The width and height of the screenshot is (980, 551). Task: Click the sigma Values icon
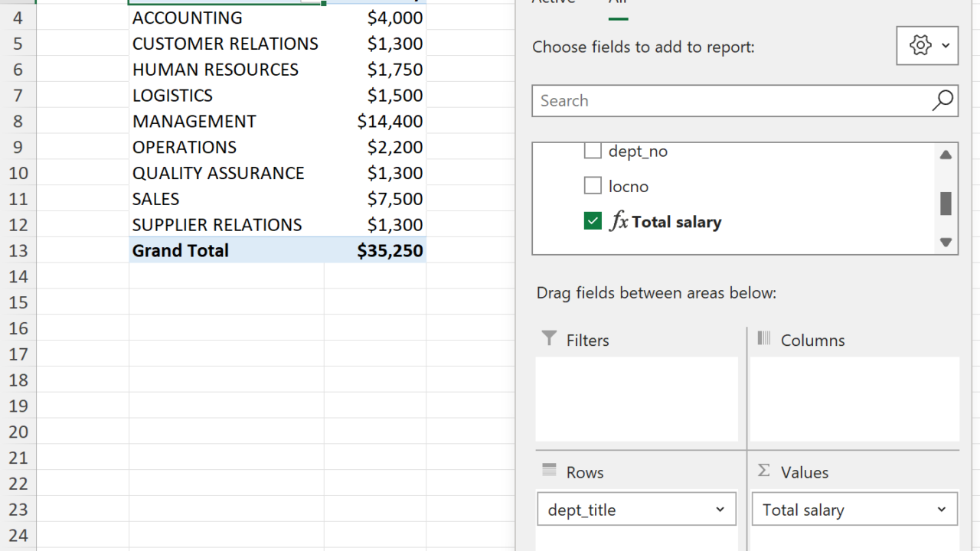point(764,471)
